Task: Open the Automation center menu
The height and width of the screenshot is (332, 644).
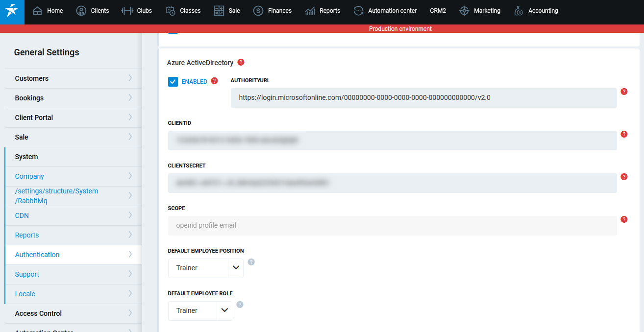Action: point(385,11)
